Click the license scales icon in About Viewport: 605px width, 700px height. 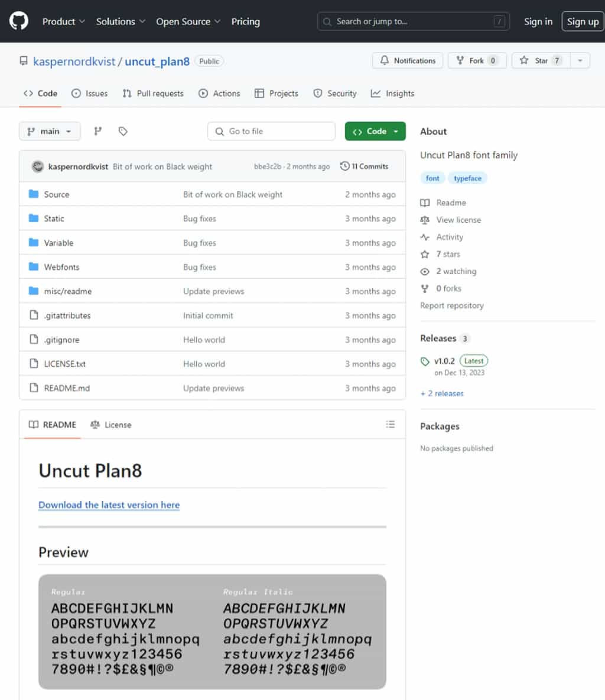(425, 220)
